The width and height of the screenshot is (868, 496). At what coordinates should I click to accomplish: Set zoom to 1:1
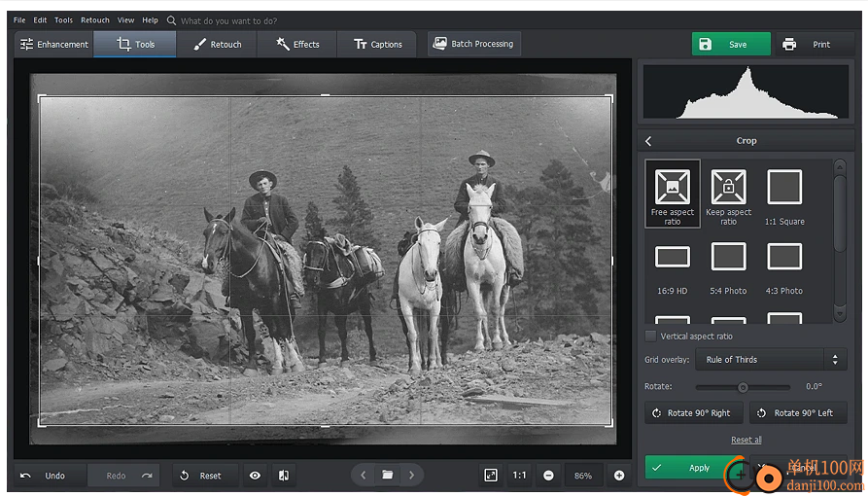click(519, 475)
